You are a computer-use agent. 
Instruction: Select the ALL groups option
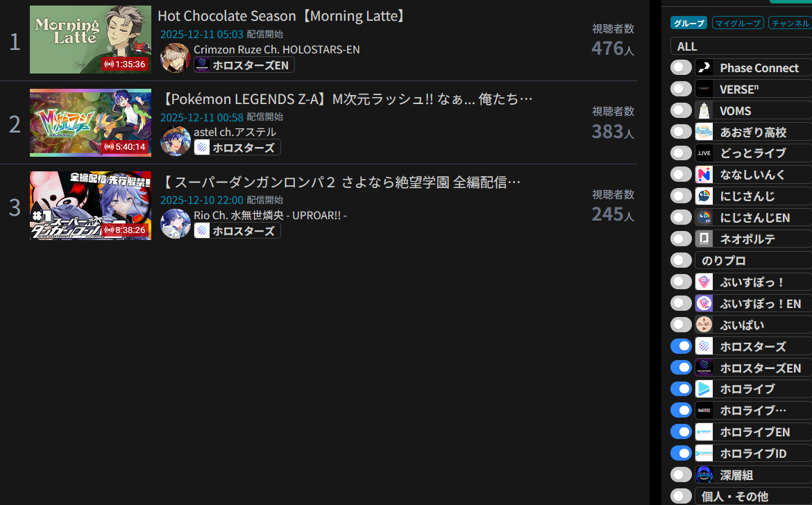click(x=741, y=46)
